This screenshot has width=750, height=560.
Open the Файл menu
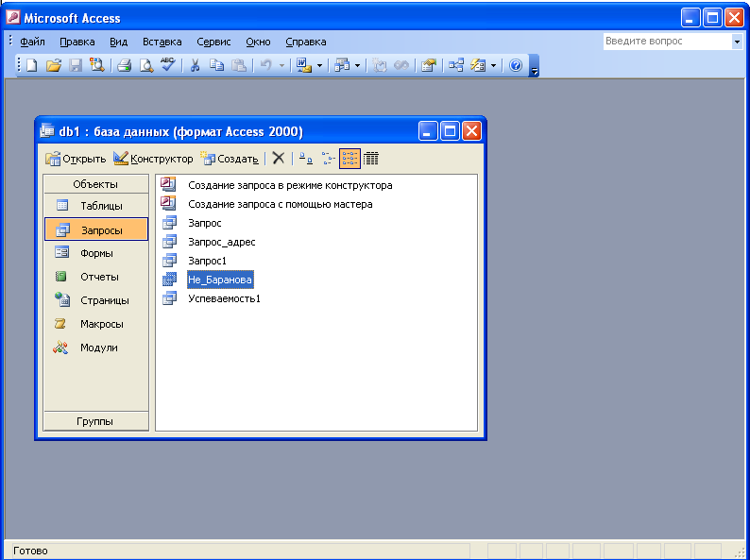32,42
